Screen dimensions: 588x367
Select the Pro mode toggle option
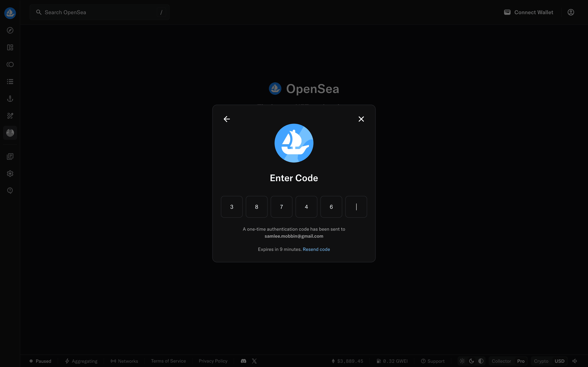(521, 361)
